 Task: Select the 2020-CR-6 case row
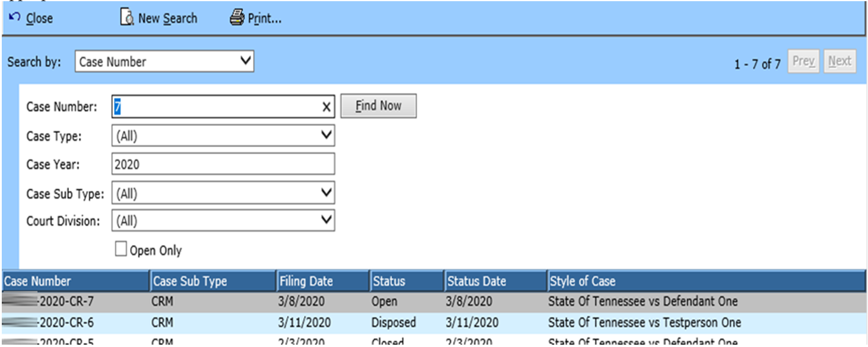click(434, 323)
